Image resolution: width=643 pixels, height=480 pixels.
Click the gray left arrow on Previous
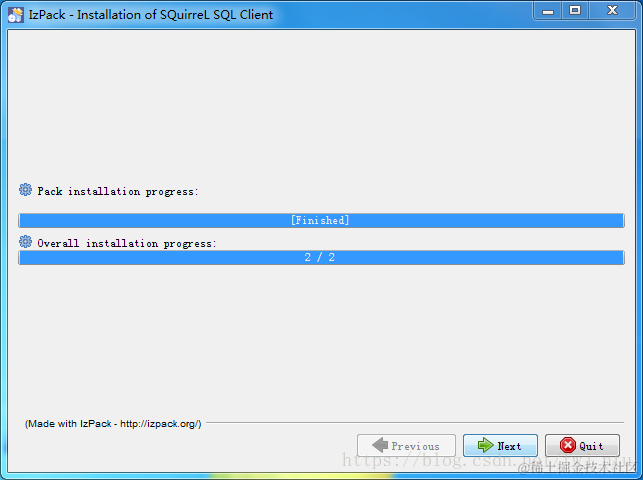tap(380, 445)
